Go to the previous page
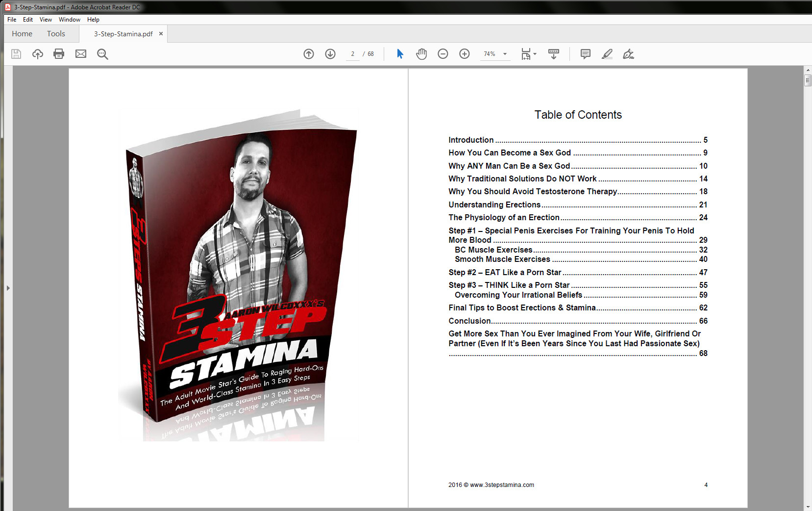This screenshot has width=812, height=511. point(309,54)
